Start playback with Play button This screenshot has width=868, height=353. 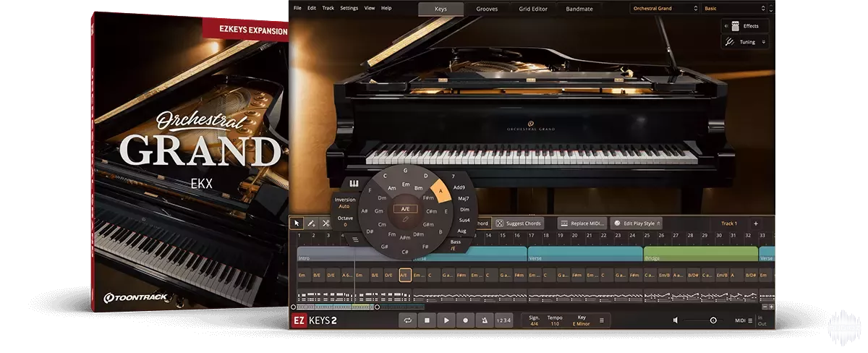coord(446,320)
